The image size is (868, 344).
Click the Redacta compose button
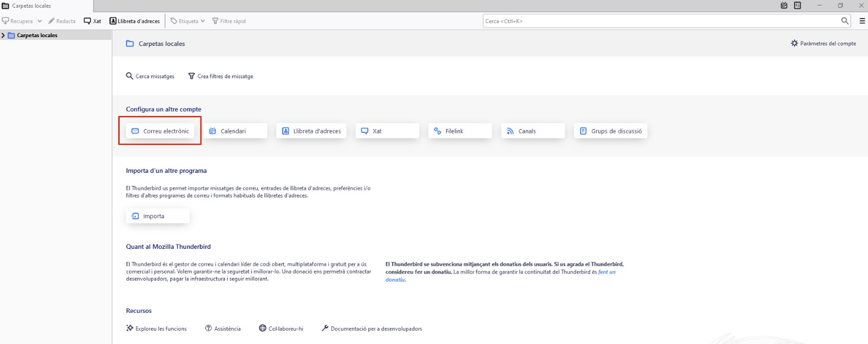click(x=62, y=21)
